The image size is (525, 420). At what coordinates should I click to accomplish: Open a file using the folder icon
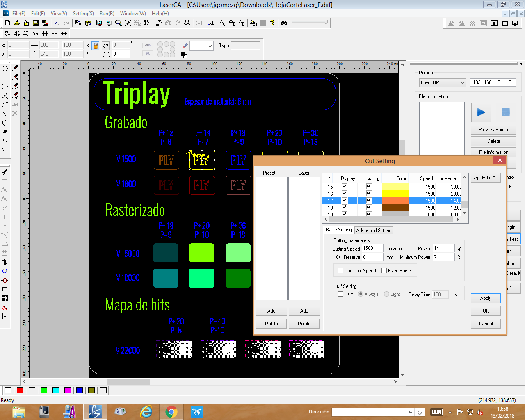click(x=17, y=23)
